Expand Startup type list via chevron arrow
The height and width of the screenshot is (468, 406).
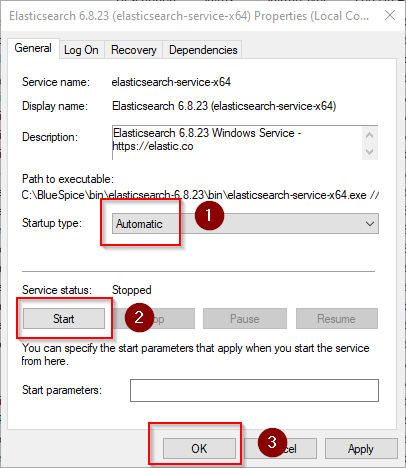[370, 224]
